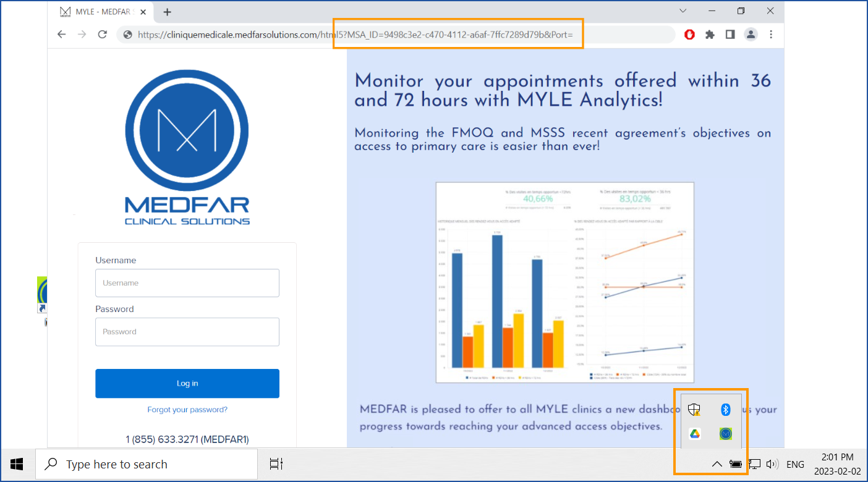Image resolution: width=868 pixels, height=482 pixels.
Task: Click the red ad blocker extension icon
Action: pyautogui.click(x=690, y=35)
